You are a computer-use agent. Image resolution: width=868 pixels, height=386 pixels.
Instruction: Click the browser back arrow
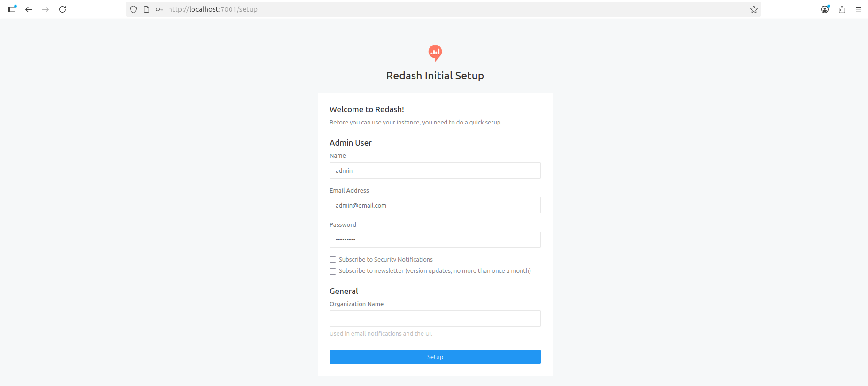pos(29,9)
